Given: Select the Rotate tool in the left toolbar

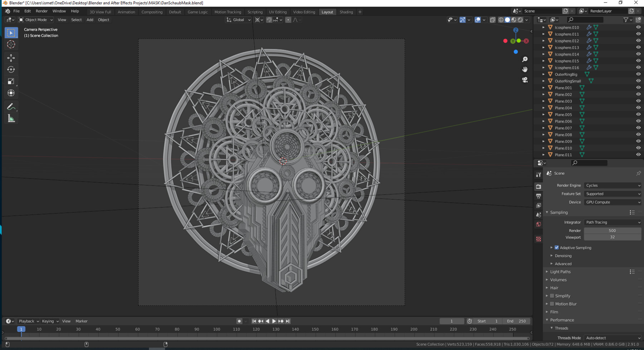Looking at the screenshot, I should pyautogui.click(x=11, y=69).
